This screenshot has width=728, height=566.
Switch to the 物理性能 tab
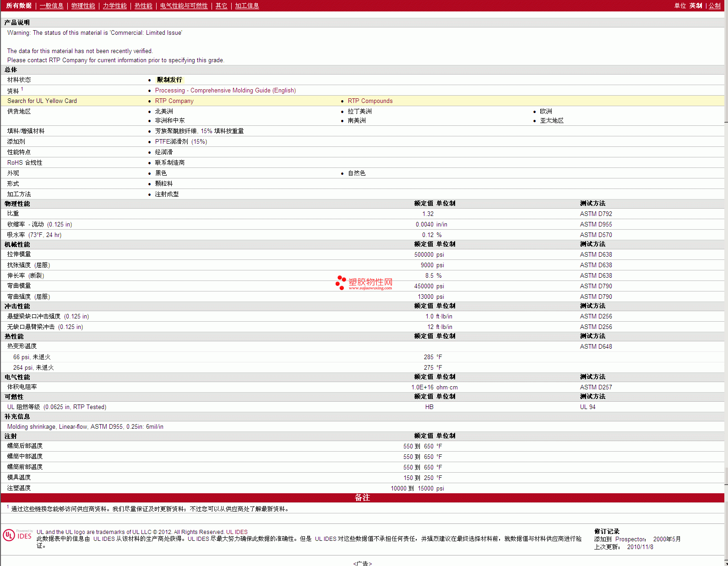click(83, 5)
